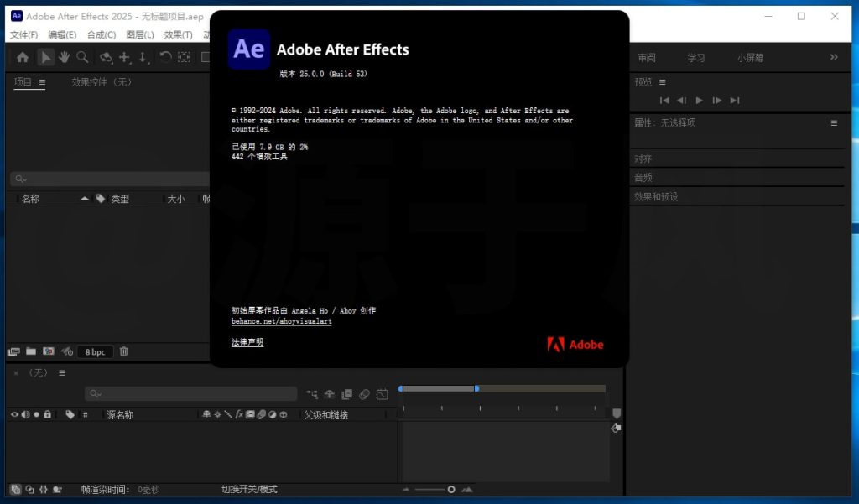Toggle the video eye column header
Screen dimensions: 859x504
pos(15,415)
